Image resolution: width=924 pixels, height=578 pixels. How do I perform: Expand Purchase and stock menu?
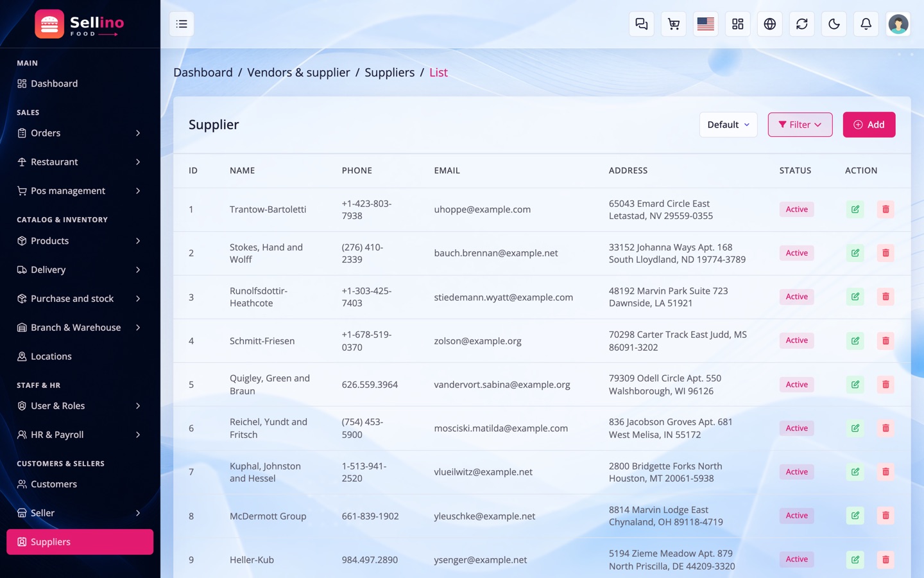[x=80, y=299]
